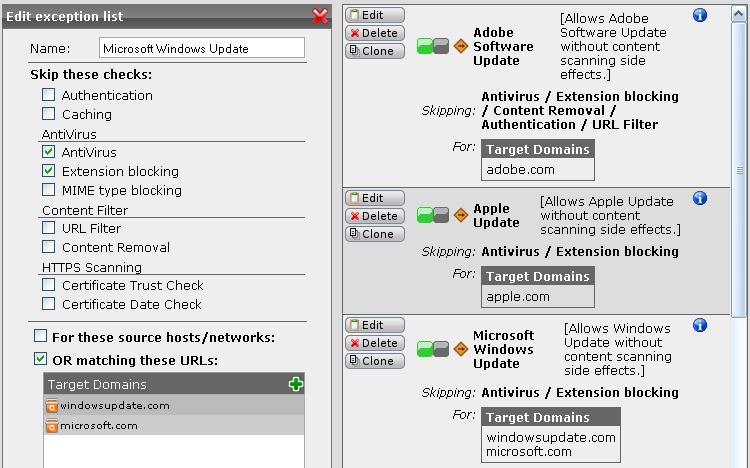Click the Microsoft Windows Update title
The height and width of the screenshot is (468, 750).
pos(503,349)
